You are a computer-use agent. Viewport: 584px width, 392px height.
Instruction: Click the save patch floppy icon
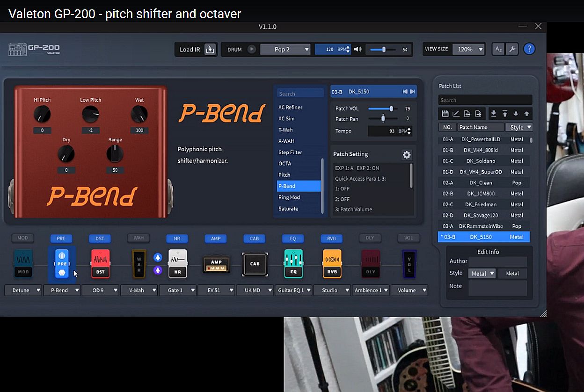tap(445, 114)
